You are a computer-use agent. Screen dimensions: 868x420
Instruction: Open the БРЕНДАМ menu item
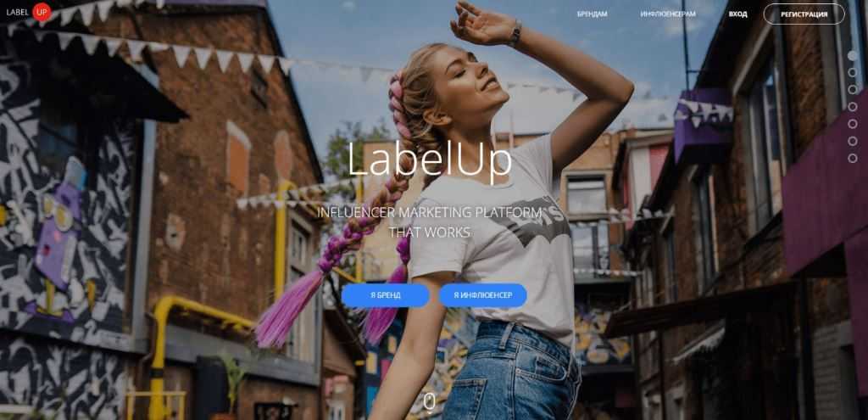(592, 14)
